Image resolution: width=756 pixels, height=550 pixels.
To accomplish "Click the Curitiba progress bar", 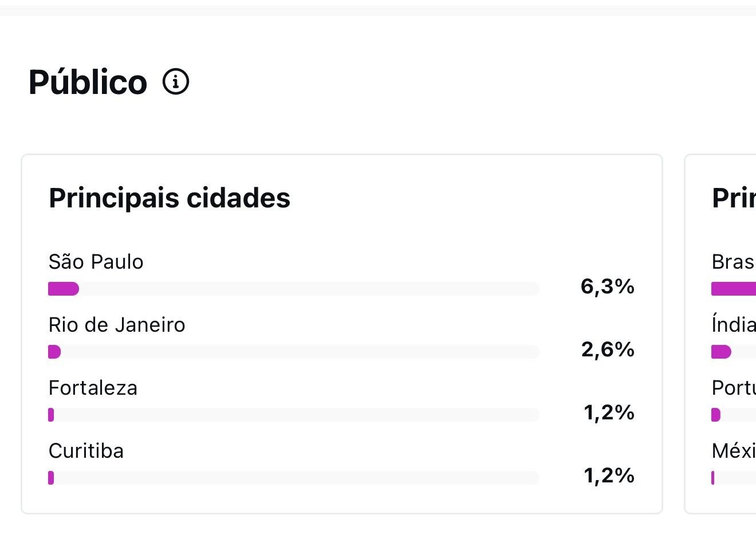I will pyautogui.click(x=293, y=478).
